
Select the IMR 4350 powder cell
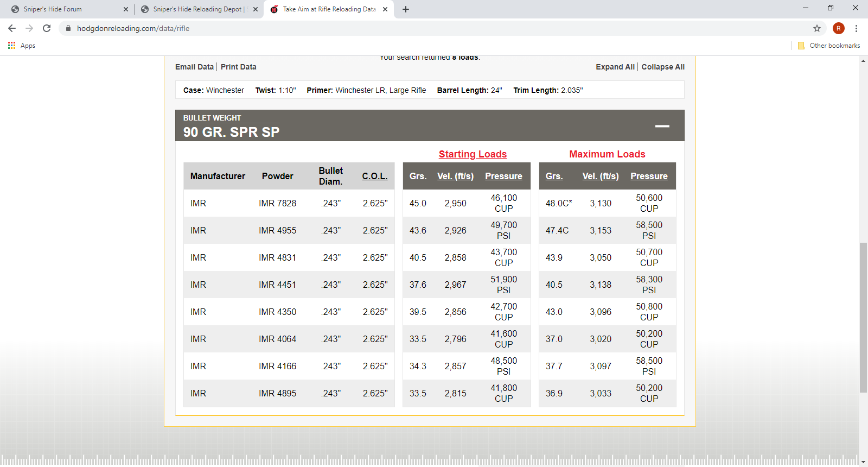click(277, 312)
